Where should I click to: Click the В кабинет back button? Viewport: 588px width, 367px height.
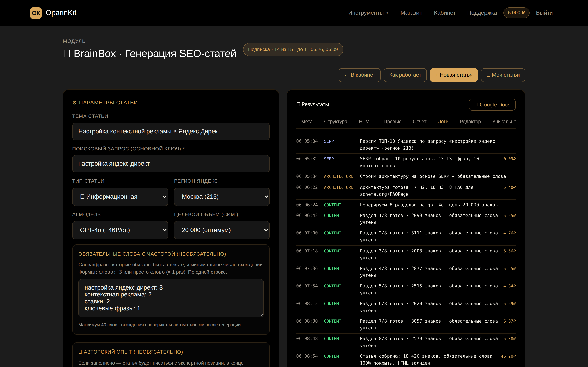click(359, 75)
